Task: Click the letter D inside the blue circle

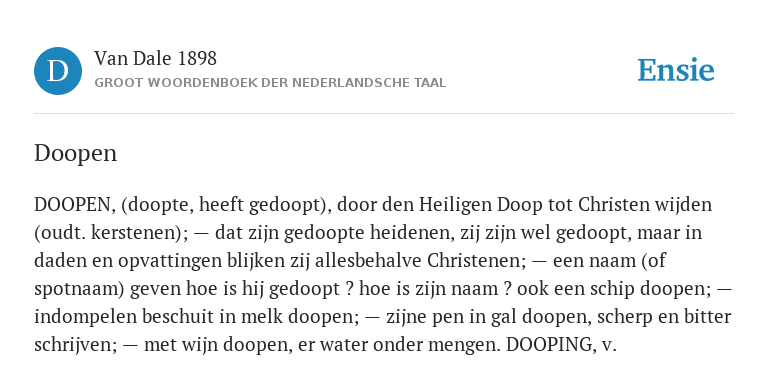Action: pos(58,71)
